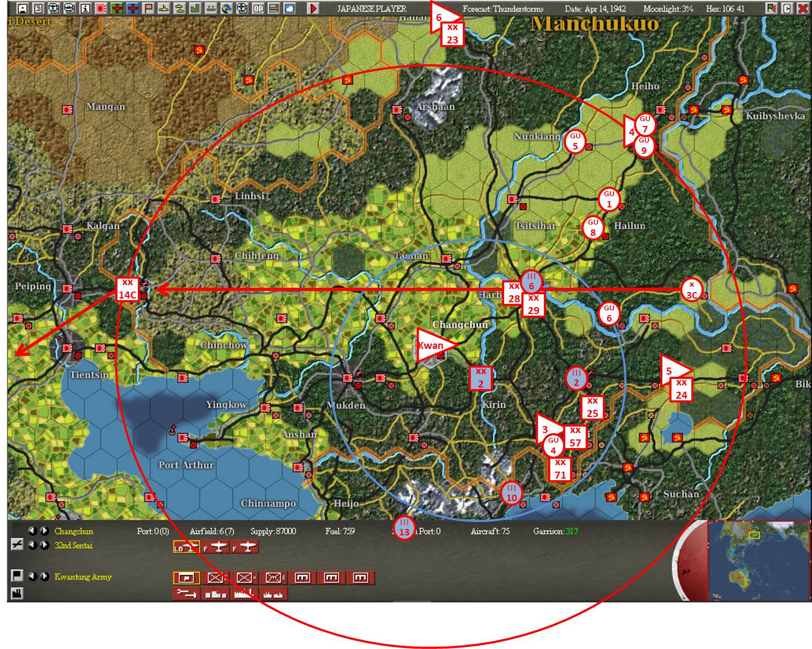
Task: Open the ship list icon in the toolbar
Action: [69, 8]
